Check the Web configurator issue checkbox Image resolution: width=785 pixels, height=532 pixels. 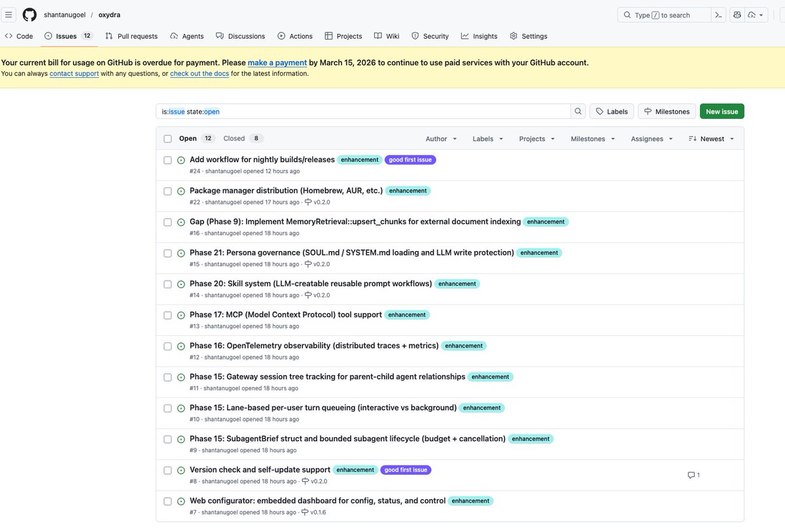tap(167, 501)
